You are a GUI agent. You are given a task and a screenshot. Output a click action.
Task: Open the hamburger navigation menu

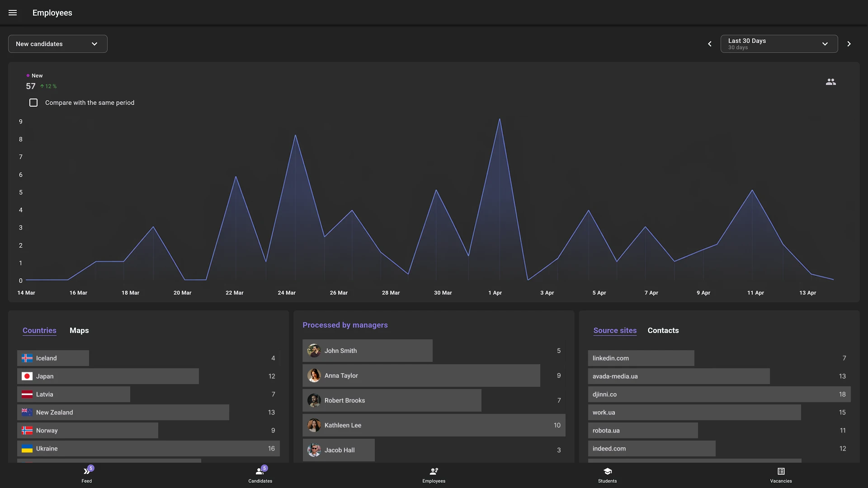(x=13, y=13)
